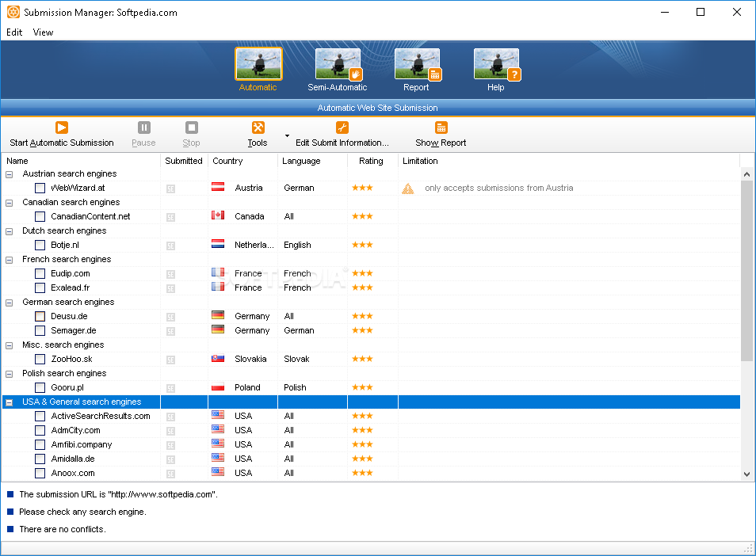Check the WebWizard.at checkbox
The height and width of the screenshot is (556, 756).
(x=40, y=189)
